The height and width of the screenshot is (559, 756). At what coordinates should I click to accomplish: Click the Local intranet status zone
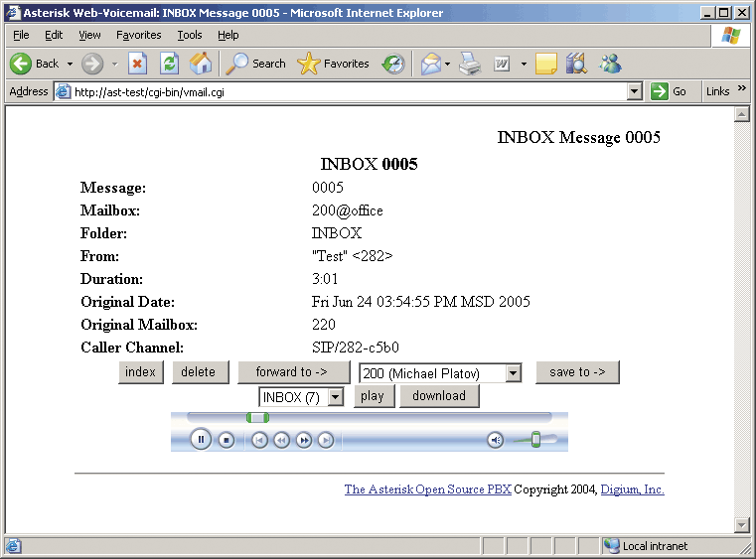[x=646, y=546]
